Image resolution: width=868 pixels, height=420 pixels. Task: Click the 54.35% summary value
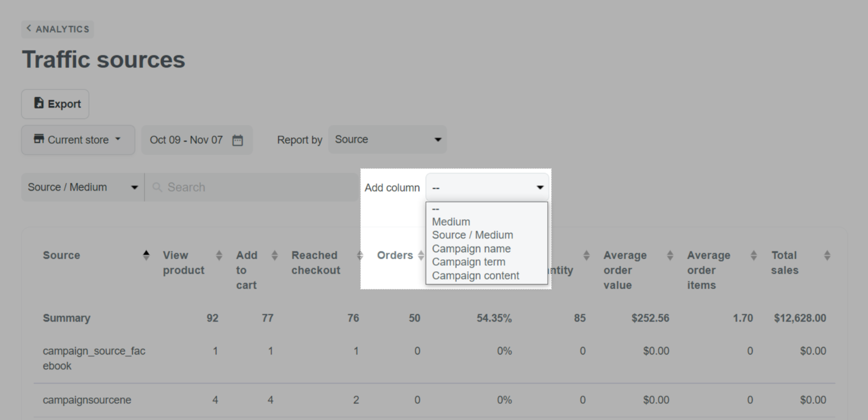(x=494, y=318)
